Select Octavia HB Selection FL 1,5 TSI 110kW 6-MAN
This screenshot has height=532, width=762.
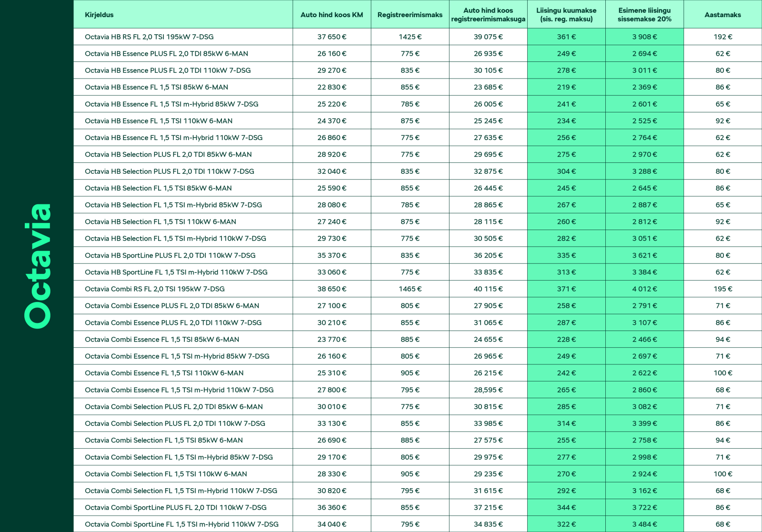(160, 221)
